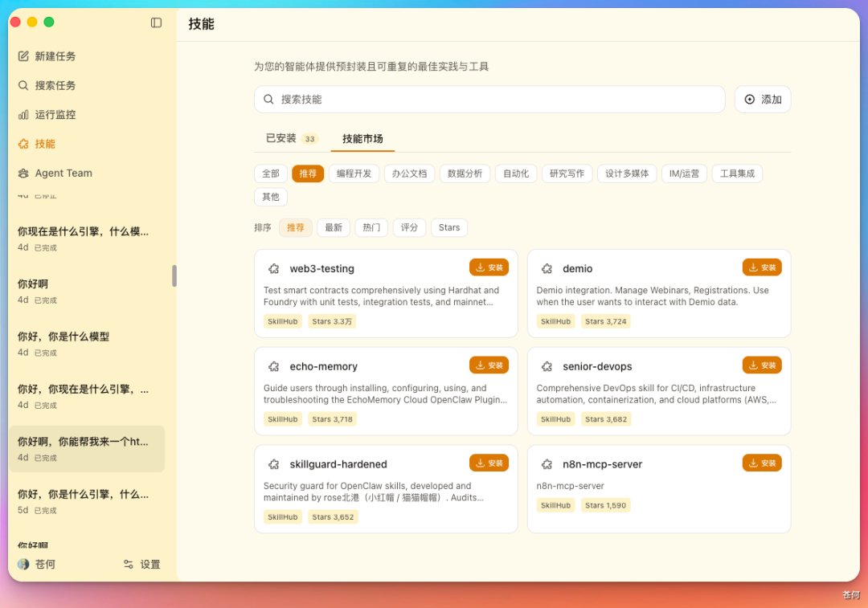Filter skills by 其他
This screenshot has width=868, height=608.
click(271, 197)
